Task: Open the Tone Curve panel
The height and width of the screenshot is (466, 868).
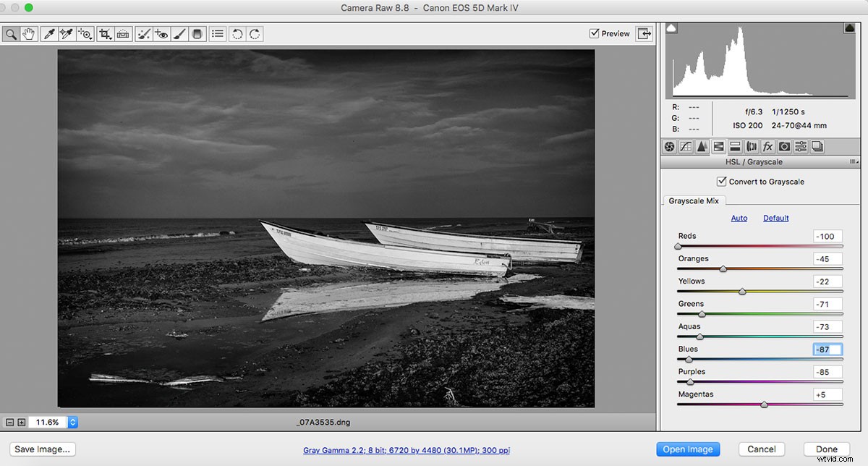Action: pos(685,146)
